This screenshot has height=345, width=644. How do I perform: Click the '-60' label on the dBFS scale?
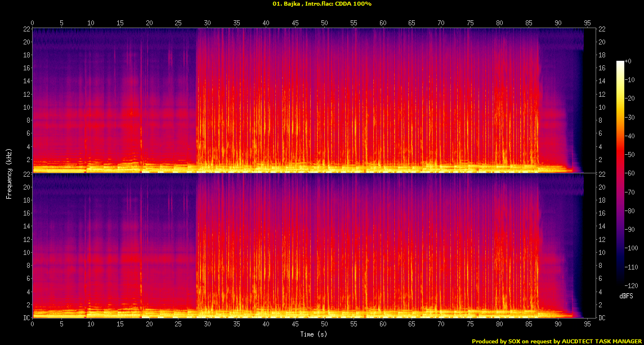[629, 173]
